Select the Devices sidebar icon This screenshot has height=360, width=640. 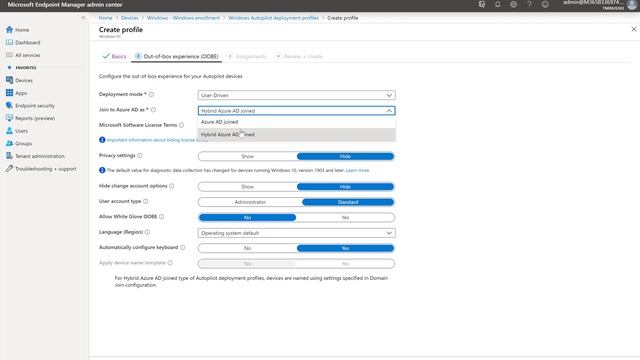[9, 80]
